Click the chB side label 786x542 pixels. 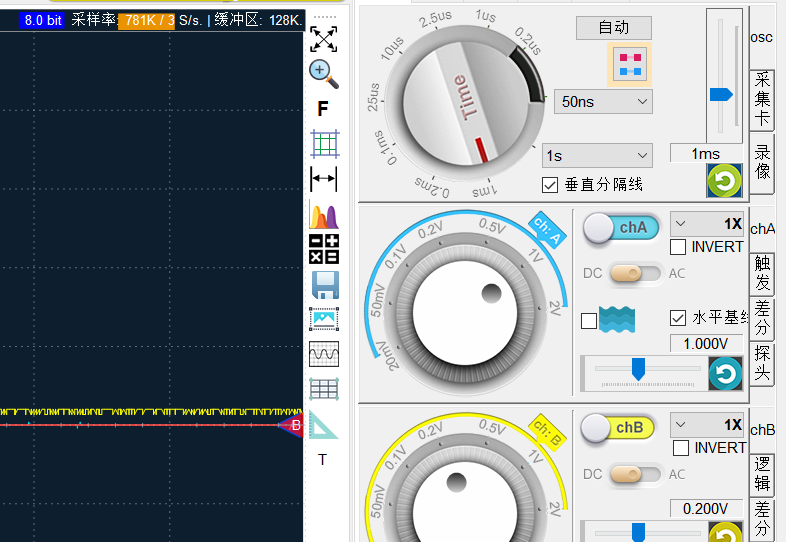point(762,430)
